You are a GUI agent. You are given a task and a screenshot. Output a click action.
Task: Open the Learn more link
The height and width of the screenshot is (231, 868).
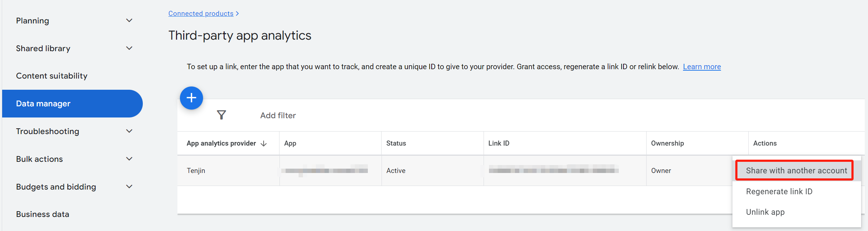(701, 66)
